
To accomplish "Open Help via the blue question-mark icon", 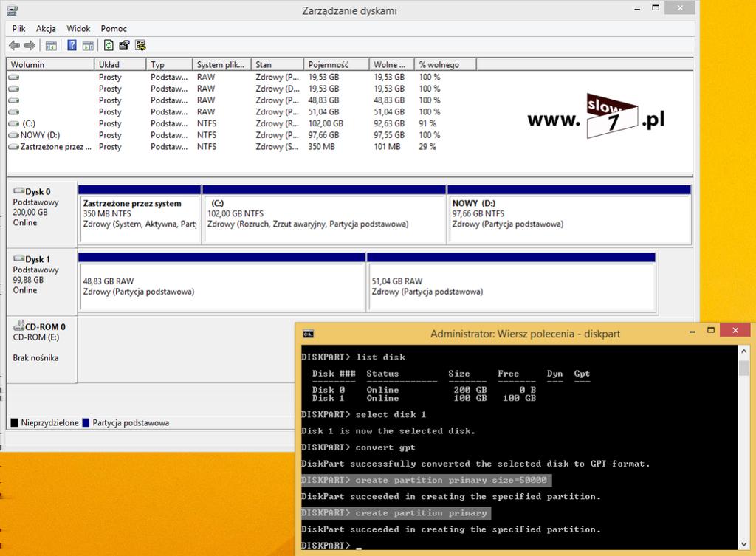I will tap(72, 45).
